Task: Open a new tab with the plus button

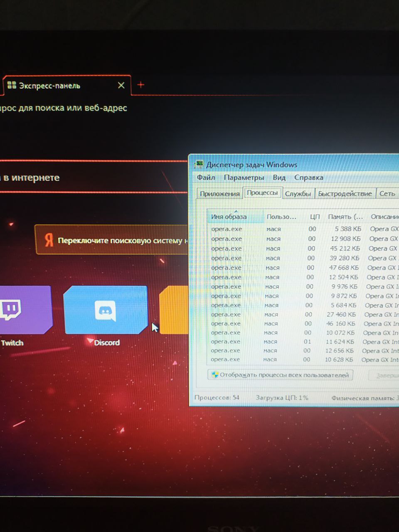Action: coord(140,85)
